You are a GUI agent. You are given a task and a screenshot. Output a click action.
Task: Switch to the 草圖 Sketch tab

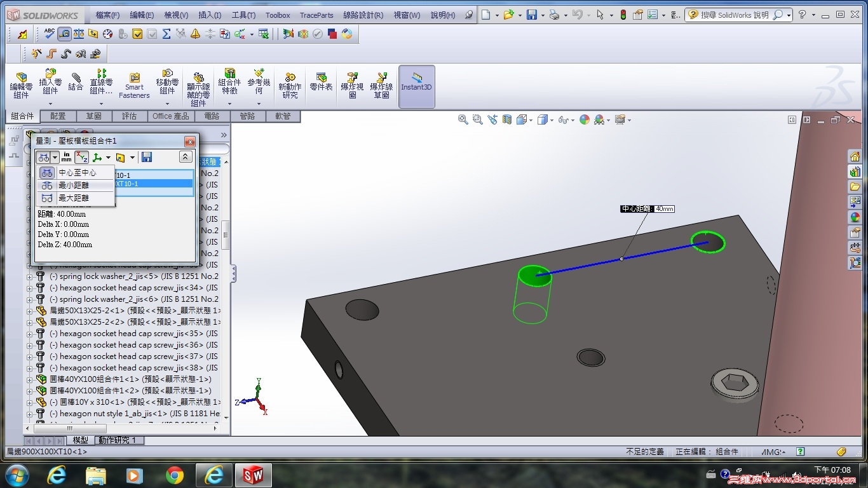[93, 116]
